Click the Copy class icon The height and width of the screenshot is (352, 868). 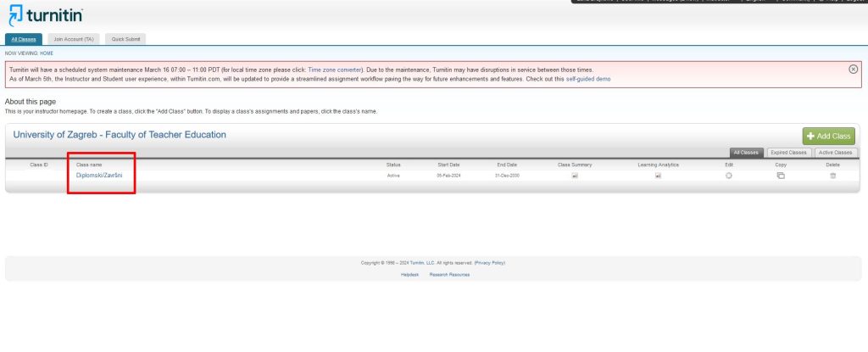pyautogui.click(x=781, y=176)
